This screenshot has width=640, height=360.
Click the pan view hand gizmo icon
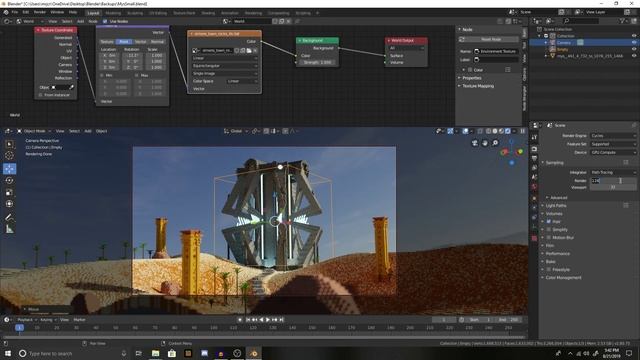click(485, 143)
